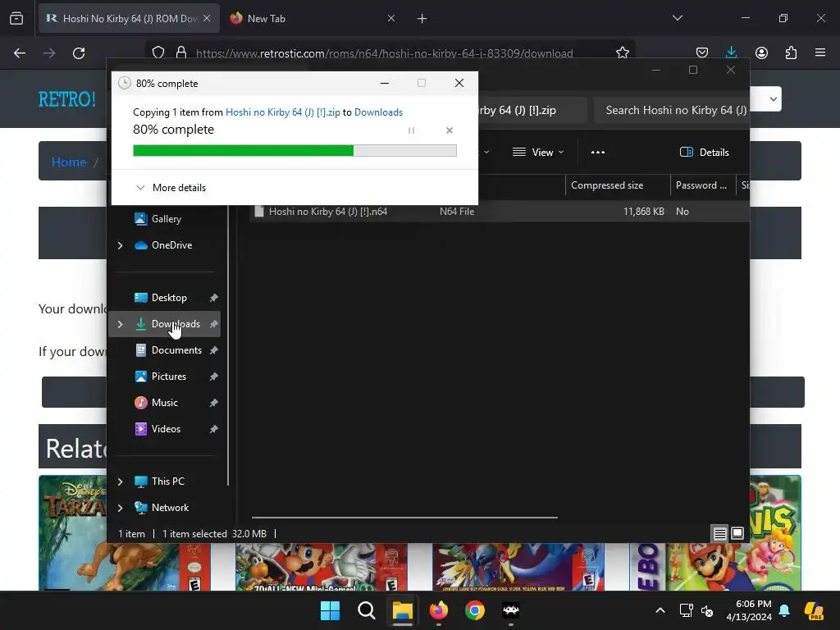Go to Home breadcrumb link
The height and width of the screenshot is (630, 840).
(x=69, y=162)
